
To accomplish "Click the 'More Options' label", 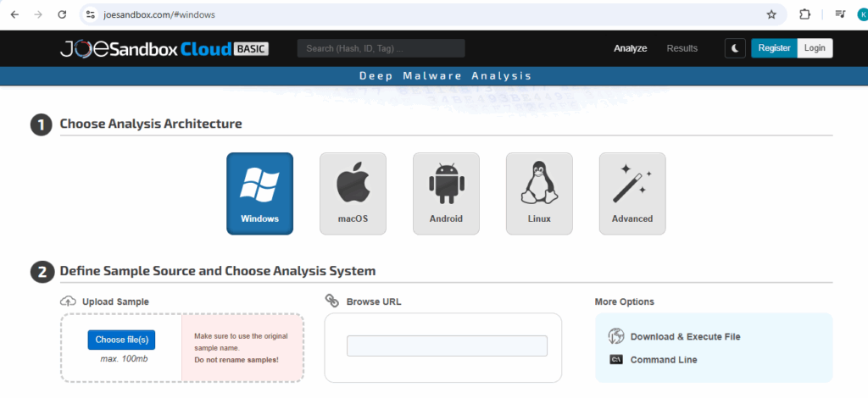I will point(625,301).
